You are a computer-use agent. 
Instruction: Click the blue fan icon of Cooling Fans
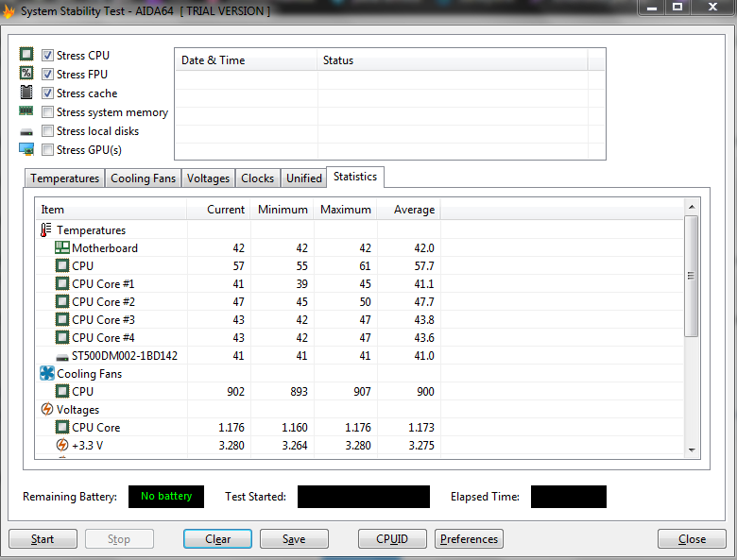pos(47,373)
